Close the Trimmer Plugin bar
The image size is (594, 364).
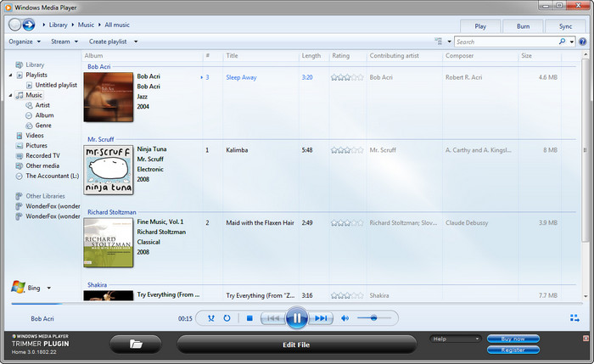[586, 338]
